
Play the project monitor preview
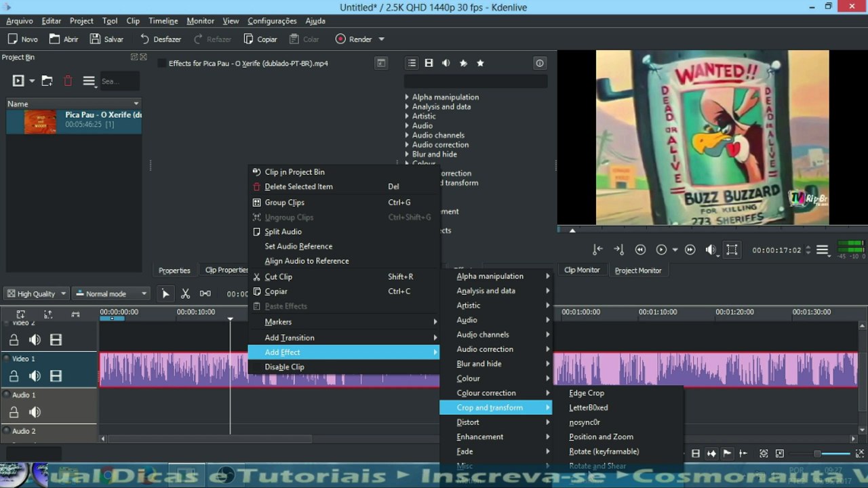pos(662,249)
